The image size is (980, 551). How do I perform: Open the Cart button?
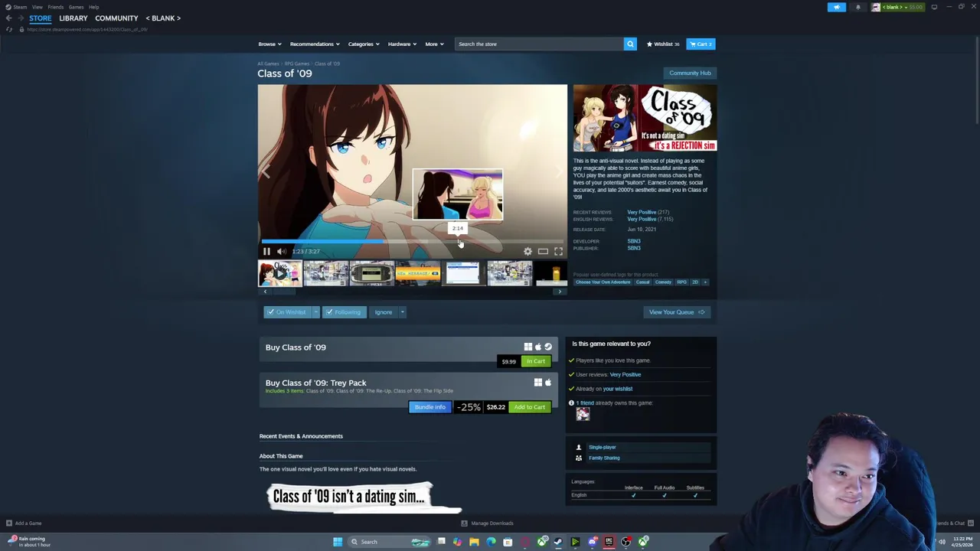(x=701, y=44)
